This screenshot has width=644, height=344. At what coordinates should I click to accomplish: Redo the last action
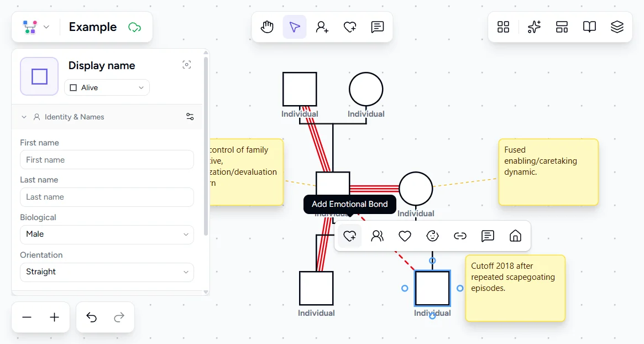click(119, 317)
